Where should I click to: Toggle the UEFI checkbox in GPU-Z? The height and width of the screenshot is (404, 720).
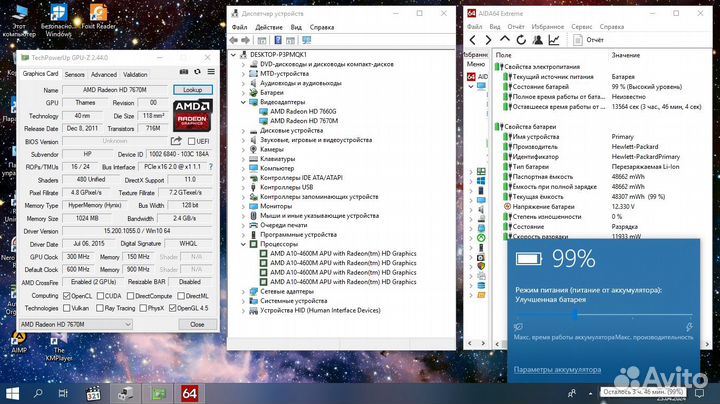(x=189, y=141)
